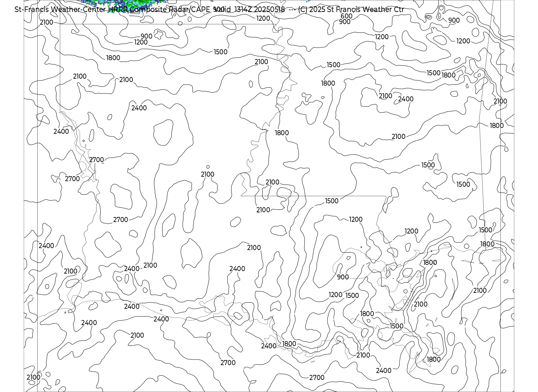The width and height of the screenshot is (538, 392).
Task: Click the "Valid 1314Z 20250518" timestamp text
Action: coord(249,10)
